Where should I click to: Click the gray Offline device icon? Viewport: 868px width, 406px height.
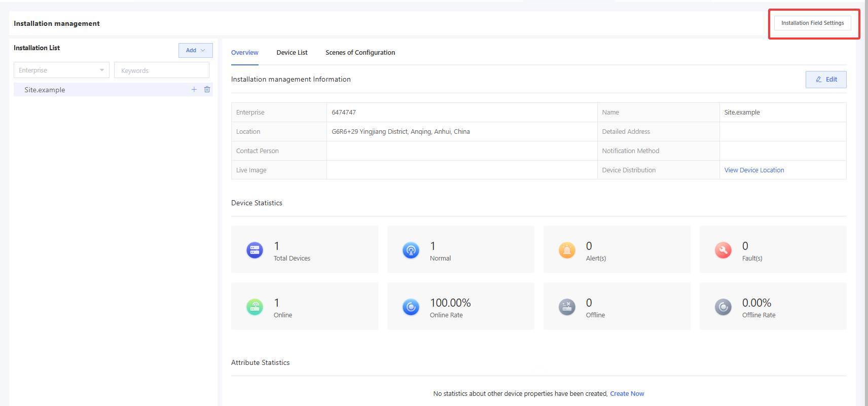[x=567, y=307]
